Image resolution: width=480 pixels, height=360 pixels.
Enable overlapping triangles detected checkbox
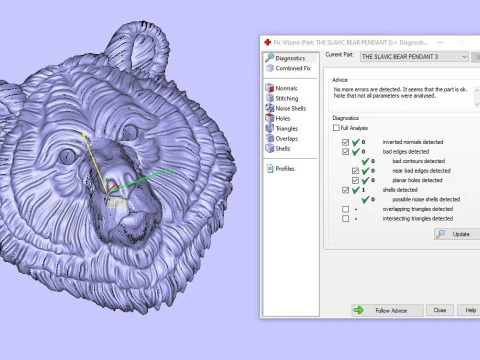pos(345,209)
